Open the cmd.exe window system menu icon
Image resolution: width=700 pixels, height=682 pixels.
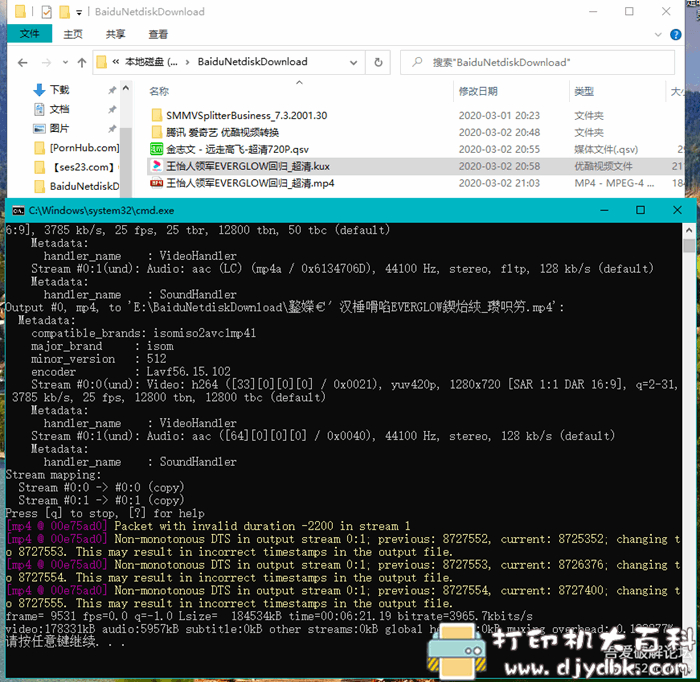(18, 211)
